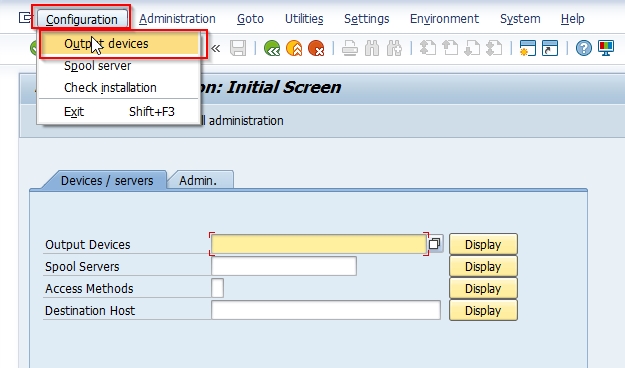Click the green Back arrow icon

[x=272, y=49]
